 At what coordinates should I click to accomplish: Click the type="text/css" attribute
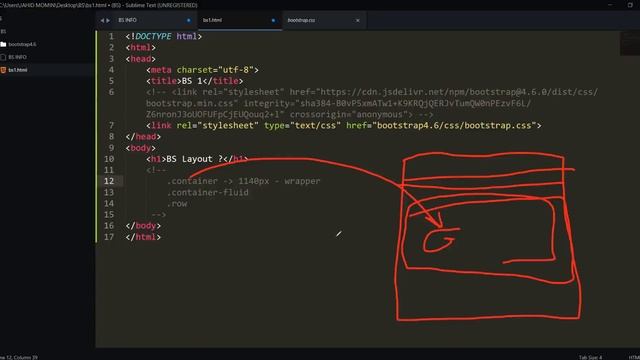point(302,125)
